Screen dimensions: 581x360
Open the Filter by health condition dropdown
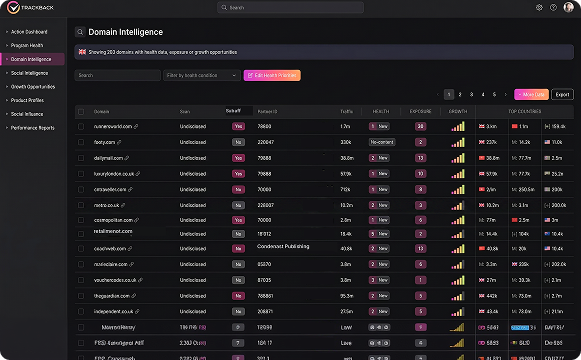(x=202, y=75)
